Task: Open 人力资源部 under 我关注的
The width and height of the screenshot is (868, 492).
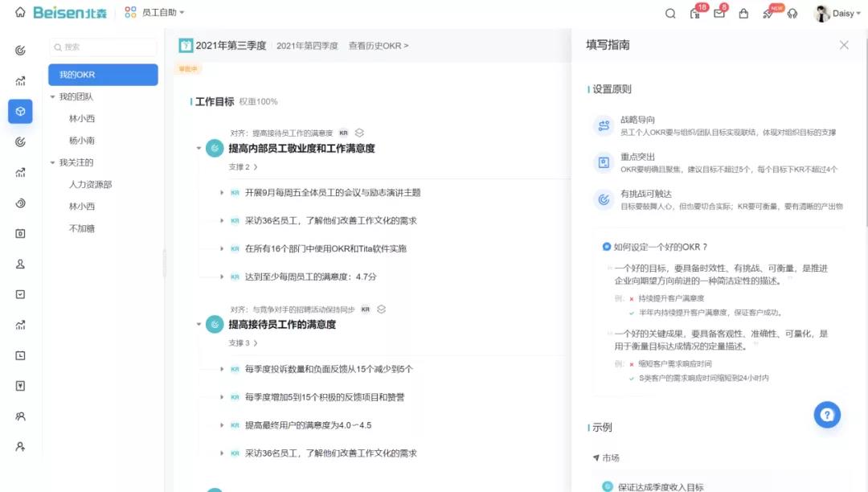Action: pos(90,184)
